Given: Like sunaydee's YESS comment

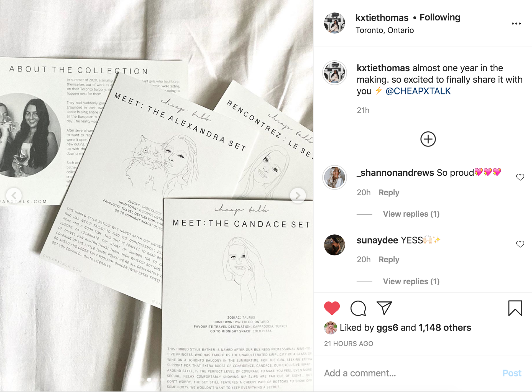Looking at the screenshot, I should tap(520, 244).
